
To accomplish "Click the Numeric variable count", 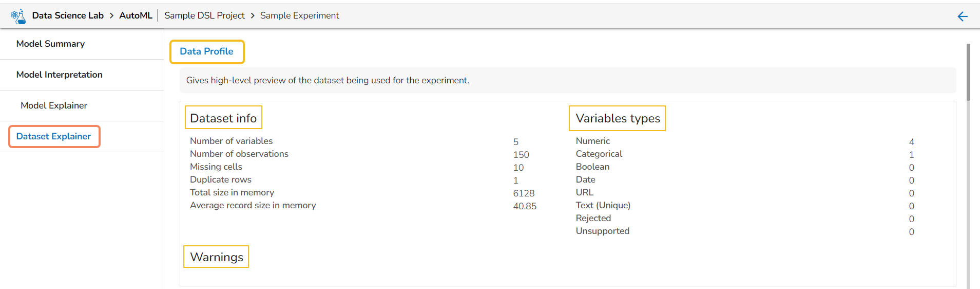I will click(911, 142).
